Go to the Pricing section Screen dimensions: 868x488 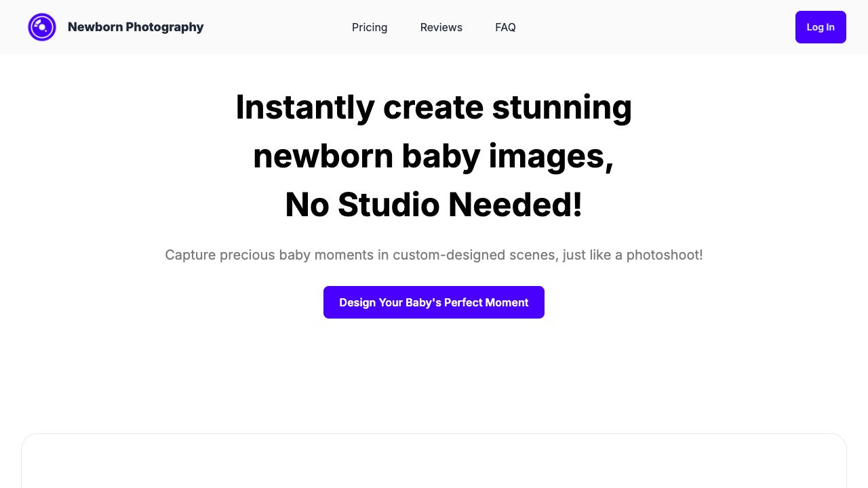pyautogui.click(x=370, y=27)
